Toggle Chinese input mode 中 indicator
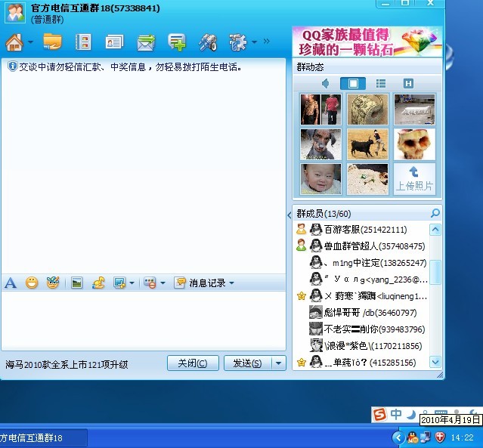483x448 pixels. click(x=395, y=413)
